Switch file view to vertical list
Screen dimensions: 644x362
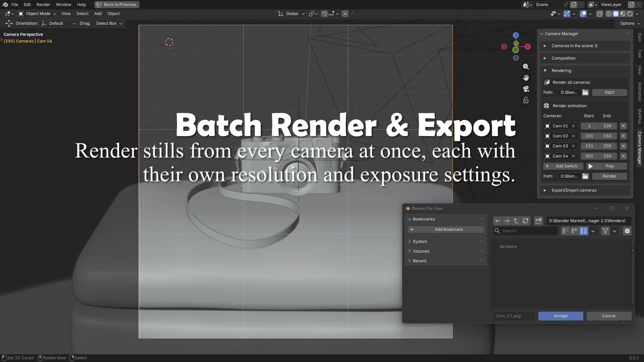coord(566,231)
